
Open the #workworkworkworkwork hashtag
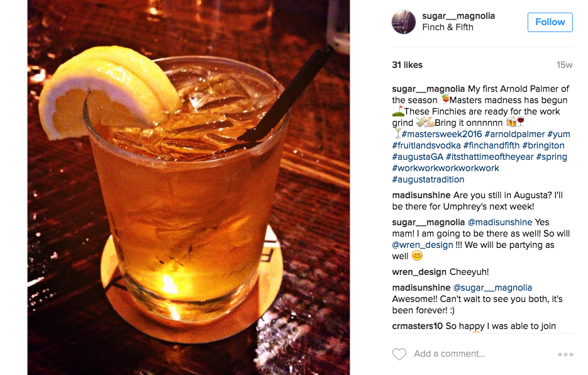tap(445, 168)
